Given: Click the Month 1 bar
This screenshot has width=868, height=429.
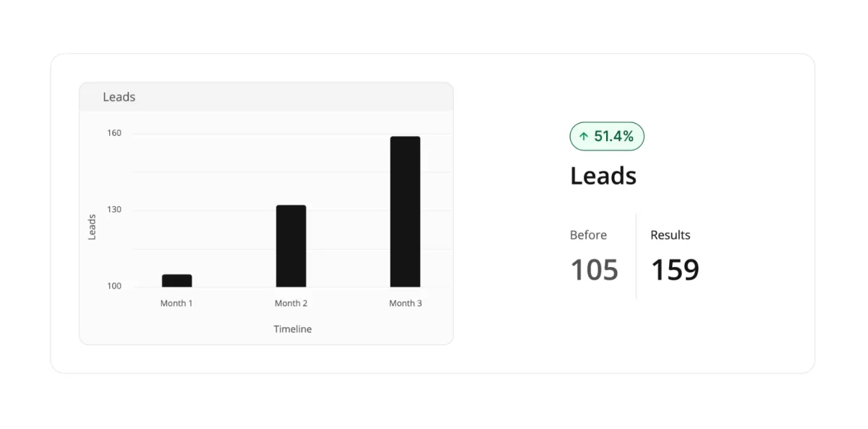Looking at the screenshot, I should [x=177, y=281].
